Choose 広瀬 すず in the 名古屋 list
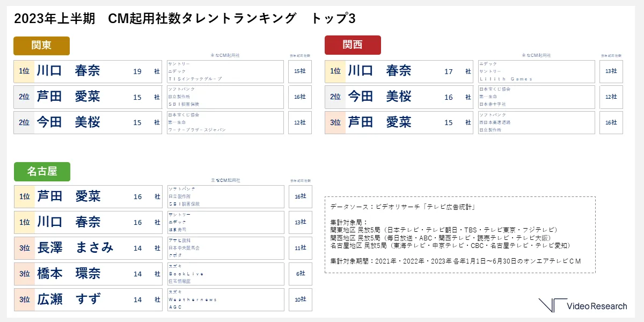The height and width of the screenshot is (322, 644). point(68,299)
